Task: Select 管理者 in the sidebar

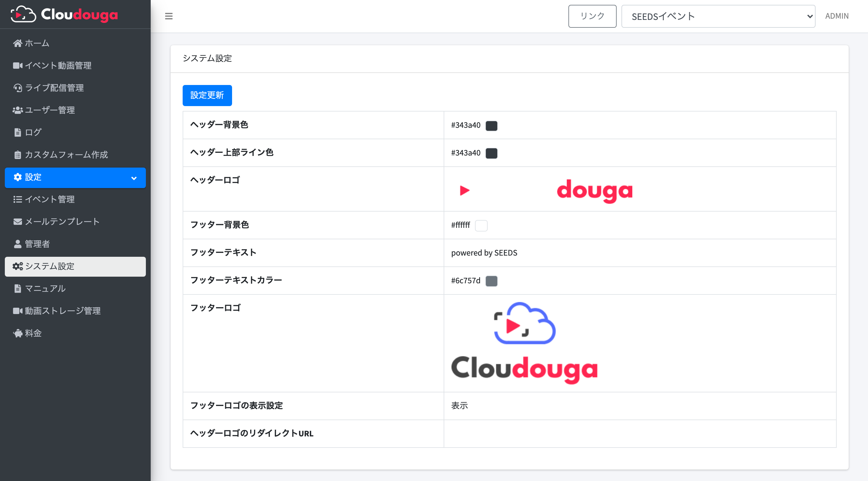Action: coord(75,244)
